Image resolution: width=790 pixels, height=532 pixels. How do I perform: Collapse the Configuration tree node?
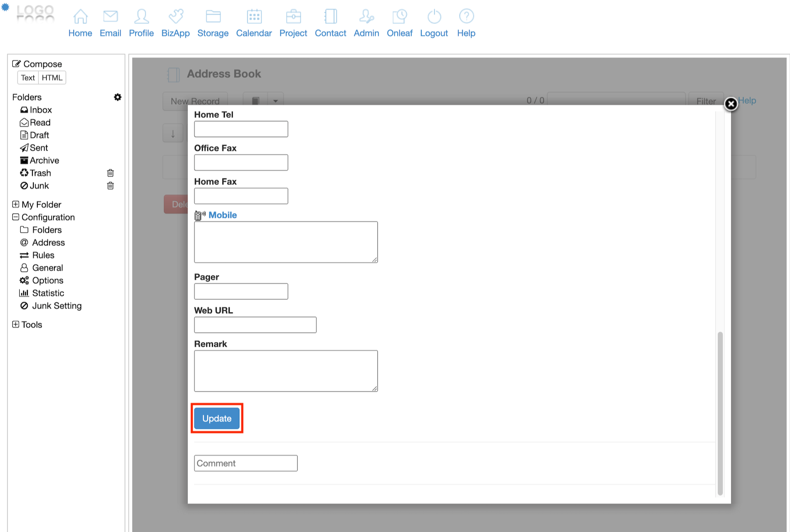(x=16, y=217)
